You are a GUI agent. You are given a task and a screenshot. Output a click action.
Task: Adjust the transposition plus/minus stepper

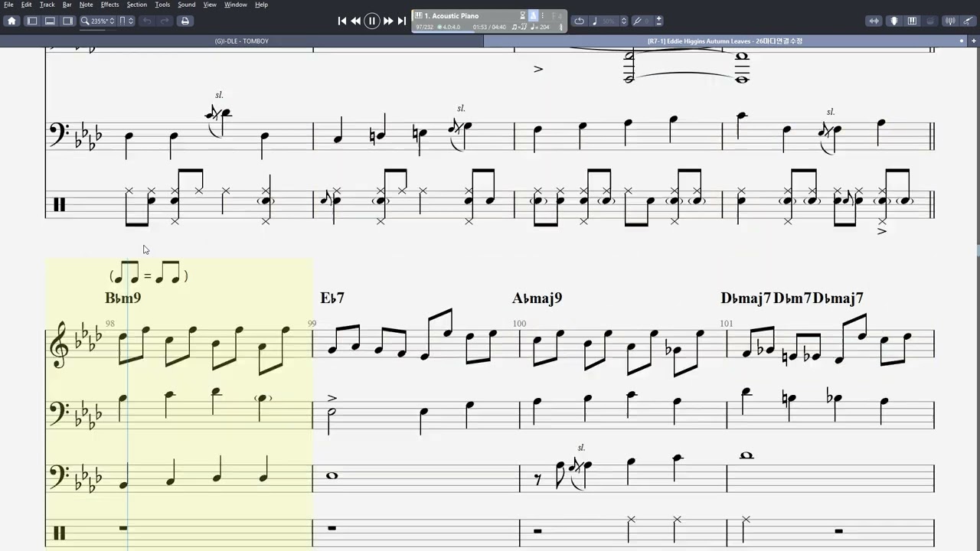point(659,21)
